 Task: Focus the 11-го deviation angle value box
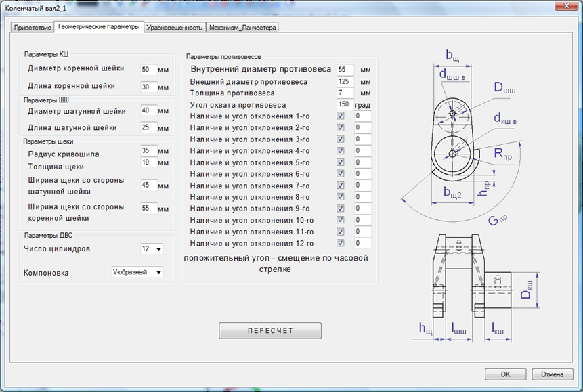click(362, 232)
